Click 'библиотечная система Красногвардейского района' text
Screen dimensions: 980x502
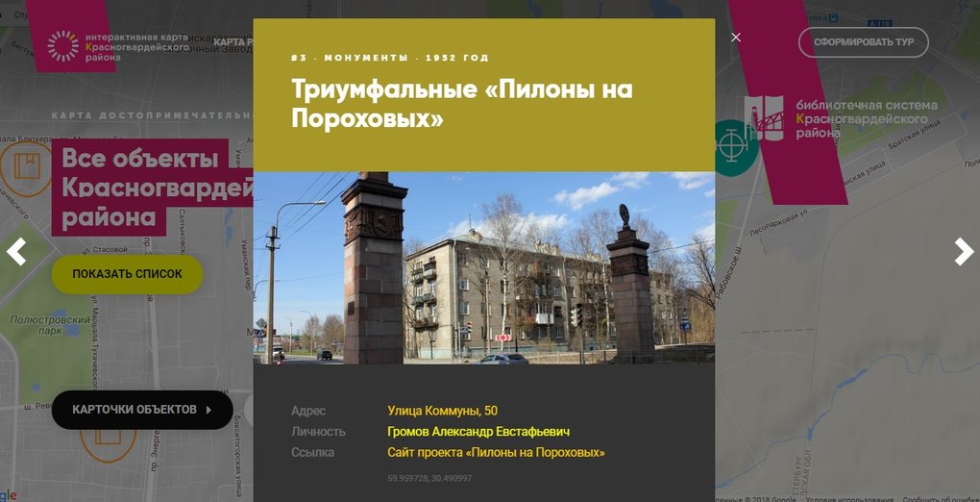(867, 119)
